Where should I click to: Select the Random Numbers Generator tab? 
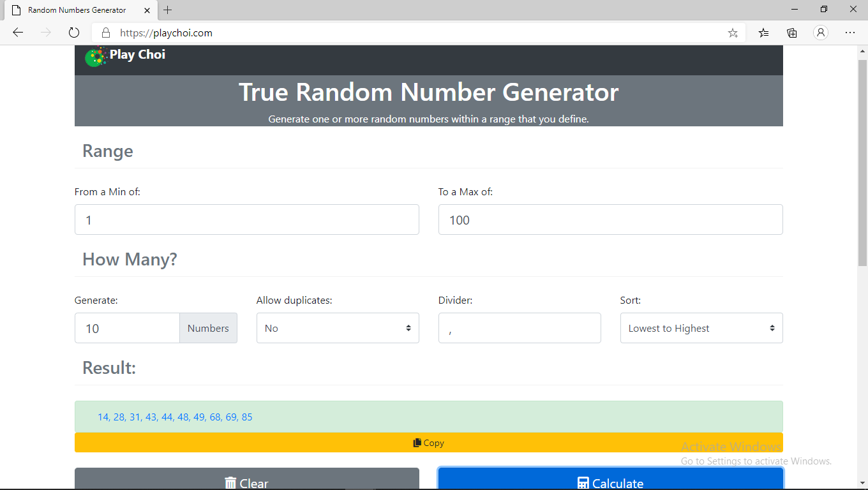click(77, 10)
